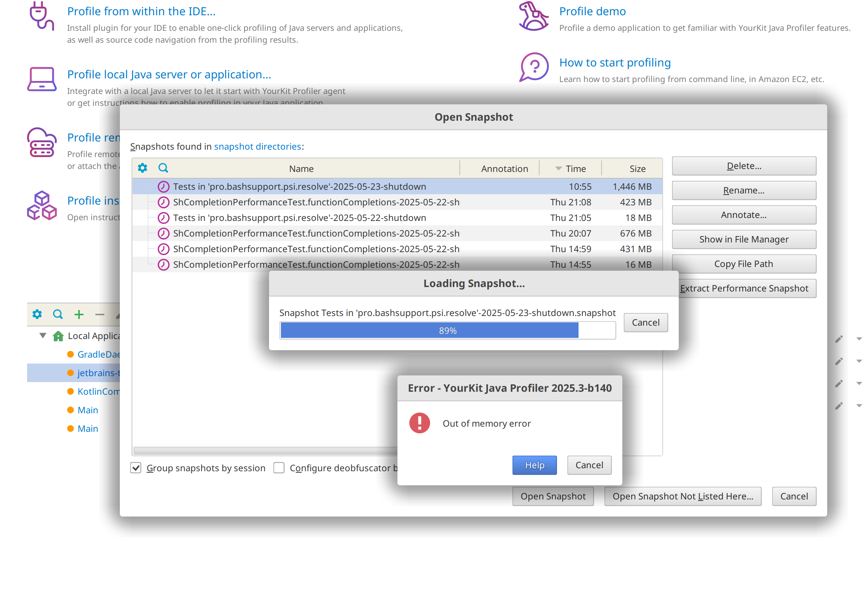This screenshot has height=606, width=868.
Task: Click the snapshot list horizontal scrollbar
Action: 265,451
